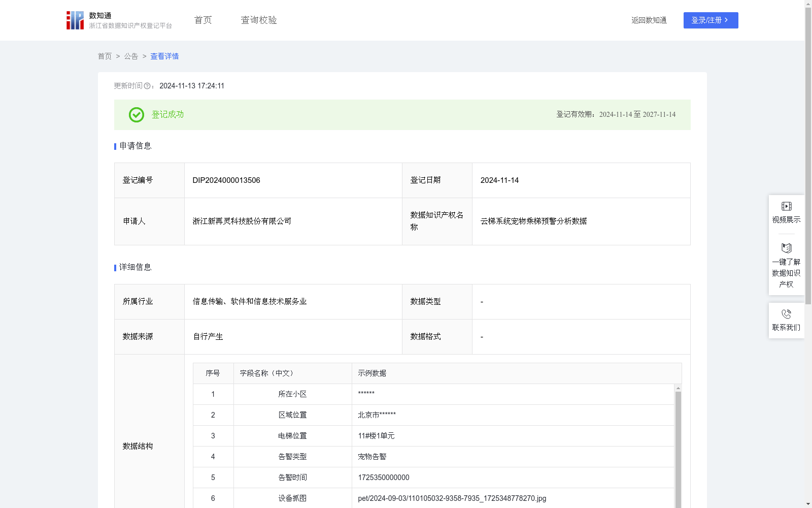
Task: Click 登记编号 label cell
Action: (149, 180)
